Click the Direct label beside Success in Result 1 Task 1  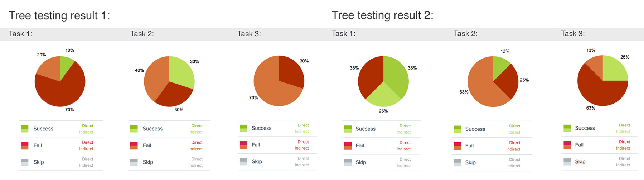pos(87,126)
